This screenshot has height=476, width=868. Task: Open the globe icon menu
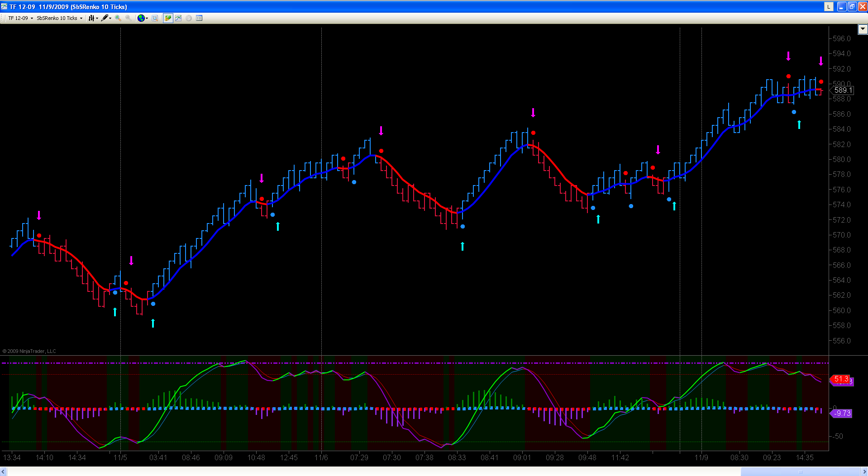(x=143, y=18)
